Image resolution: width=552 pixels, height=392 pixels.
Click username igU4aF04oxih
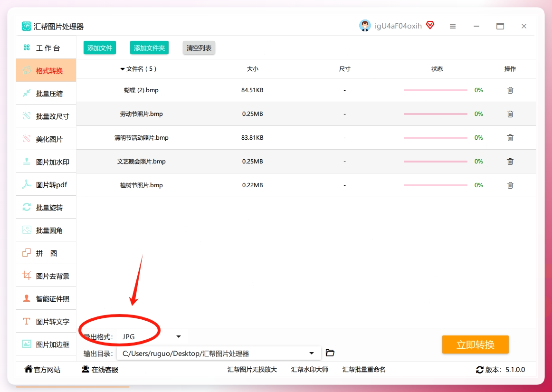point(398,26)
